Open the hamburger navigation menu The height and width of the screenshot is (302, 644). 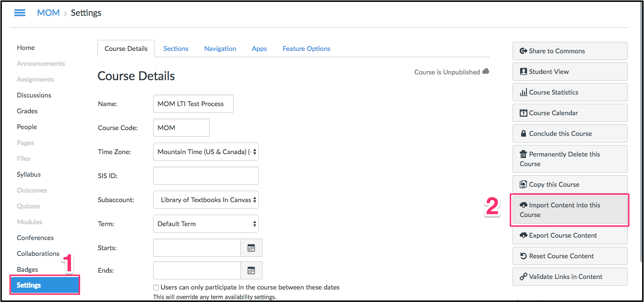click(x=19, y=12)
